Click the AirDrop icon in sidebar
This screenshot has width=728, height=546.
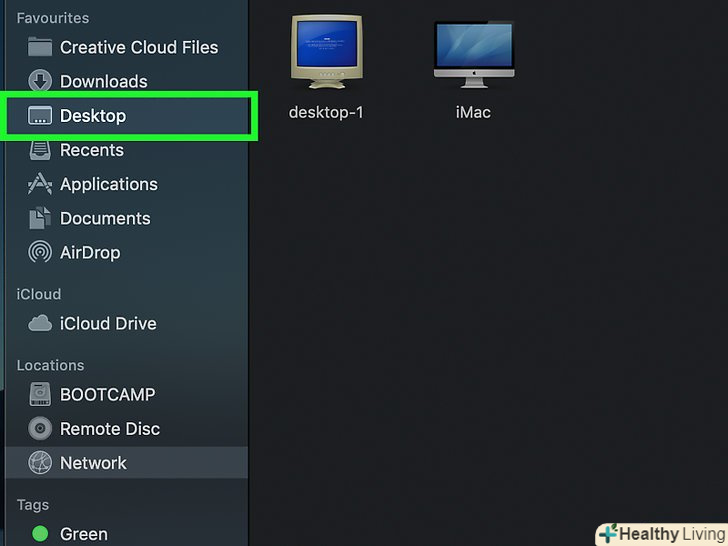[40, 252]
